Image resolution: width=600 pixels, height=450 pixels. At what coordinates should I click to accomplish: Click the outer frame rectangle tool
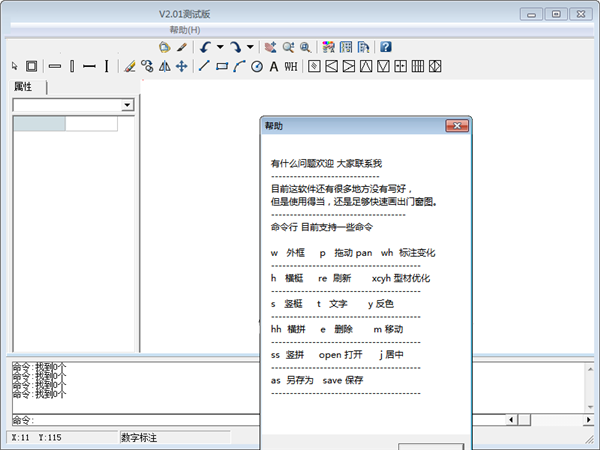[x=32, y=66]
